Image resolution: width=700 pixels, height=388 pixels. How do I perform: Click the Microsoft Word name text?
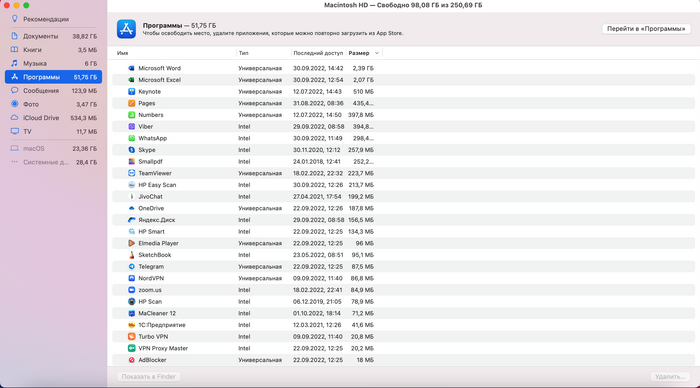tap(159, 68)
